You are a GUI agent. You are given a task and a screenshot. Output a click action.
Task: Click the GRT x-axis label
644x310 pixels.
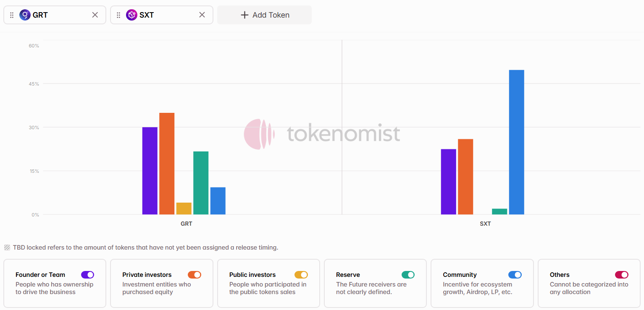[x=187, y=224]
